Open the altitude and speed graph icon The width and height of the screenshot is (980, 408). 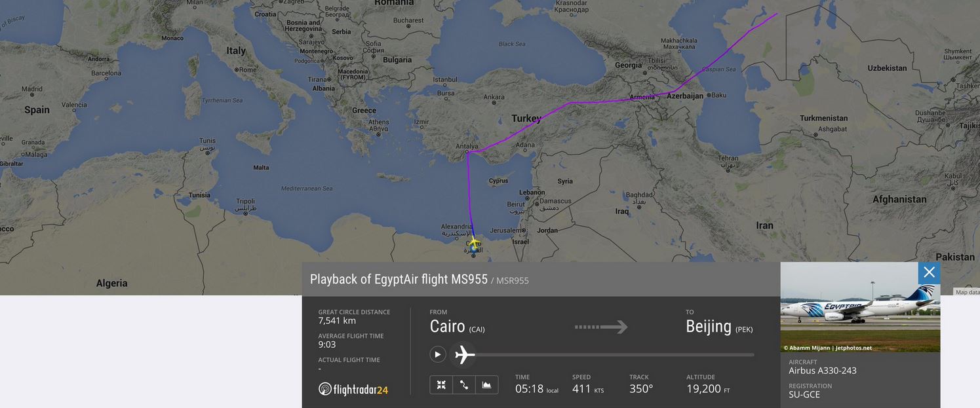(486, 385)
